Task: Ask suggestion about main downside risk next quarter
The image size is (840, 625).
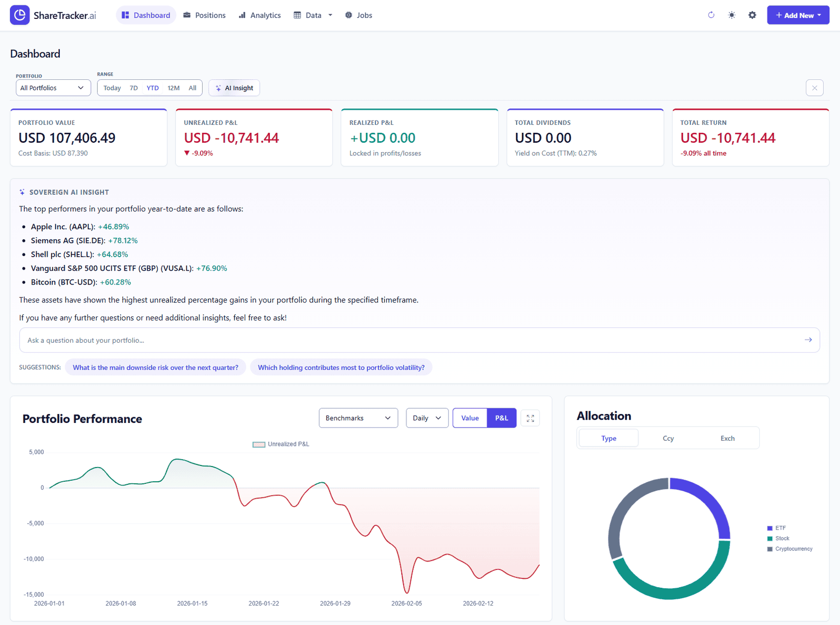Action: (155, 367)
